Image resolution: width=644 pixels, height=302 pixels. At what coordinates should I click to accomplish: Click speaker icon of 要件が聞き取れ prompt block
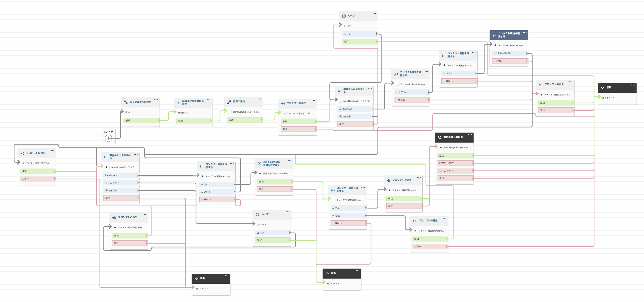114,218
